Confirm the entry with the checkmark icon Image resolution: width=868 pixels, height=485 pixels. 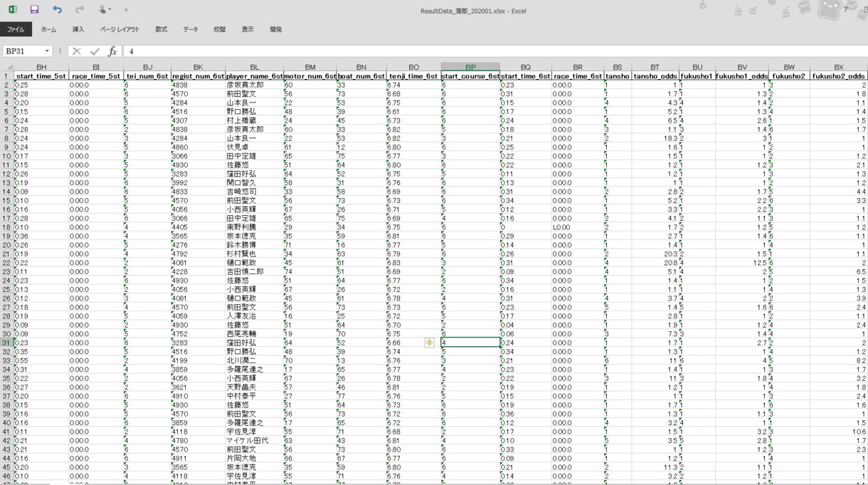click(94, 51)
